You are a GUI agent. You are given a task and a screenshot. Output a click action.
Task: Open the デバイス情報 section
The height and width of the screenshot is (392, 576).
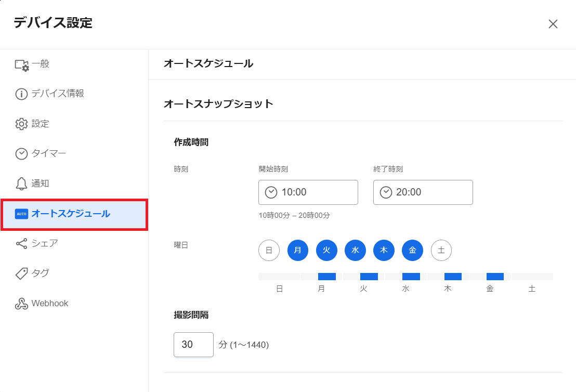(74, 94)
